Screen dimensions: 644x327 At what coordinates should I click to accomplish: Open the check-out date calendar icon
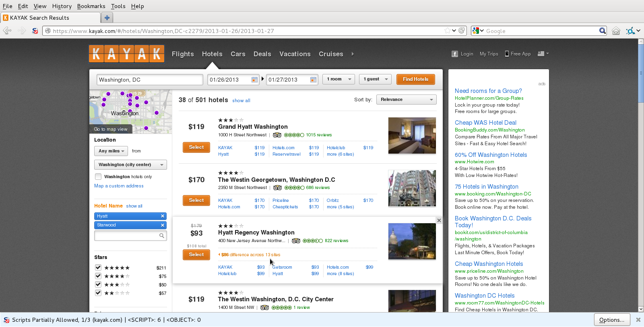pyautogui.click(x=313, y=80)
